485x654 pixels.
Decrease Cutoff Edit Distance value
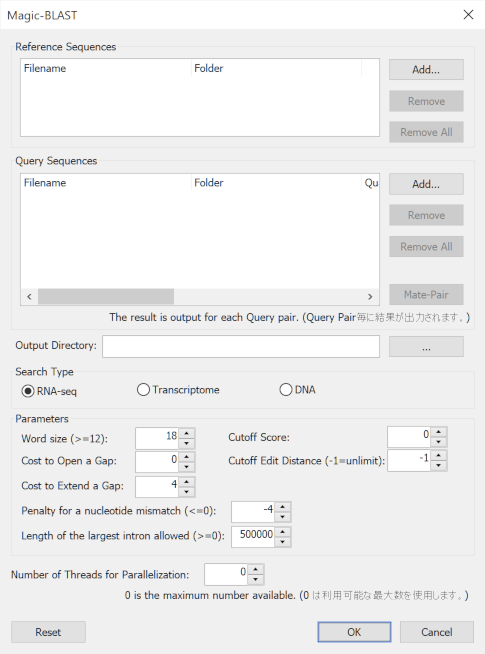point(438,465)
